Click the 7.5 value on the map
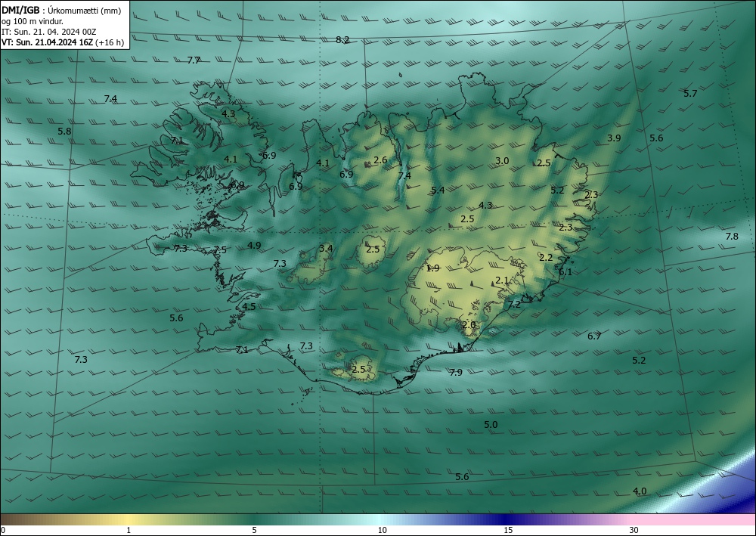 coord(220,249)
